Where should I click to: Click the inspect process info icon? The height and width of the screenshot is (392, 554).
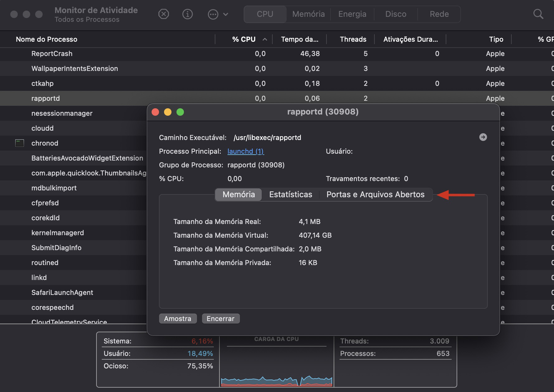click(x=187, y=14)
